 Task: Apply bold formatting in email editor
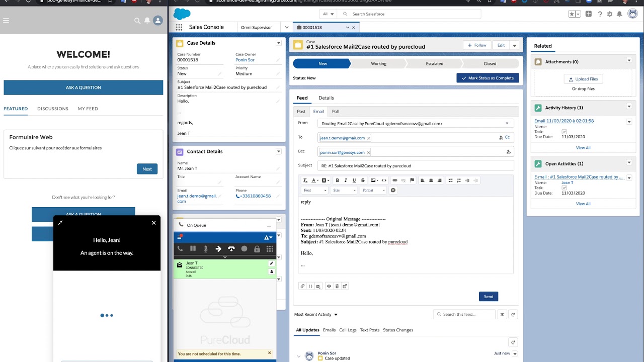point(337,180)
